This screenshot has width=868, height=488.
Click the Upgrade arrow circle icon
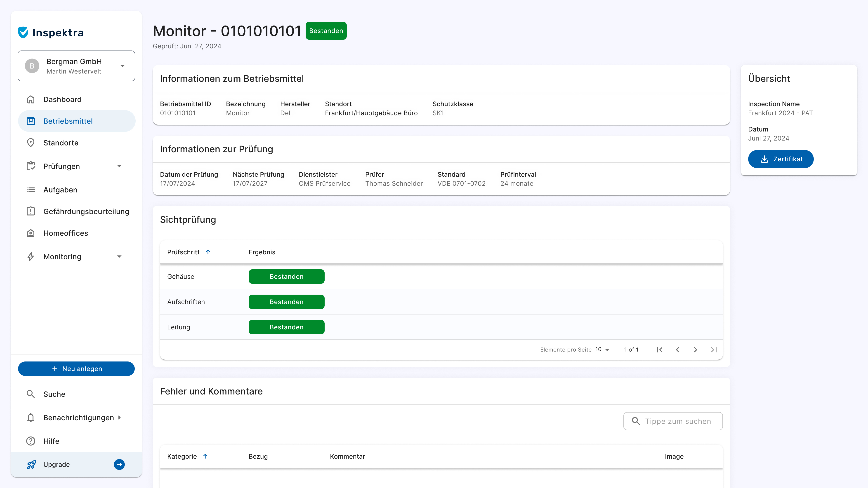click(x=119, y=465)
